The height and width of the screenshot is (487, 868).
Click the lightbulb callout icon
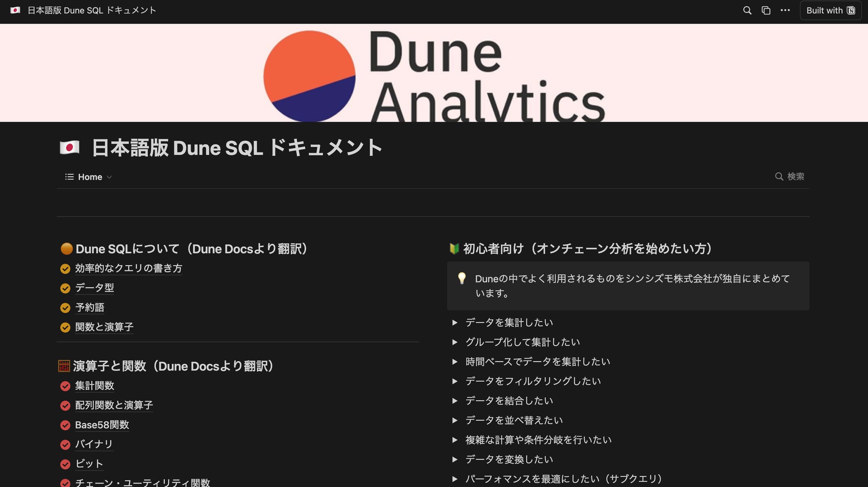[x=462, y=278]
